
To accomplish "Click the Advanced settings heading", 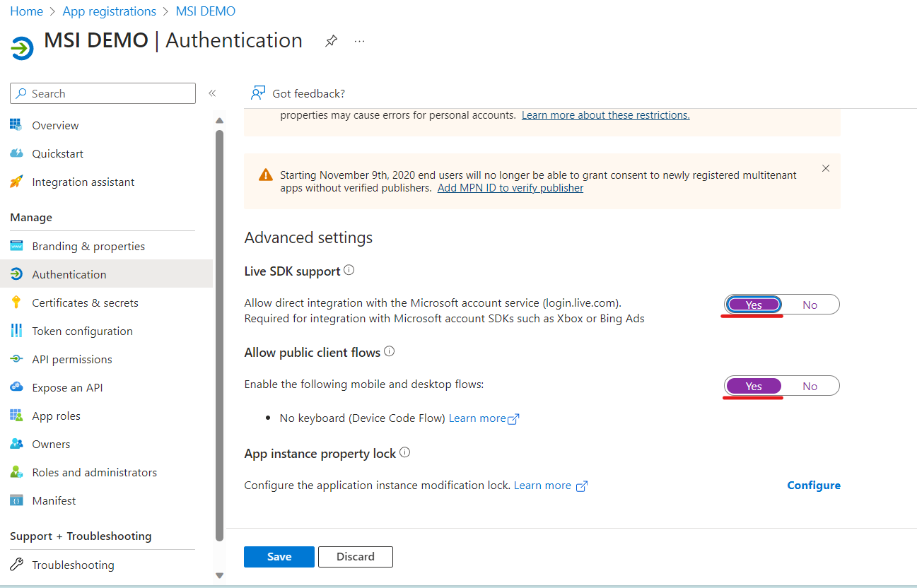I will pos(308,238).
